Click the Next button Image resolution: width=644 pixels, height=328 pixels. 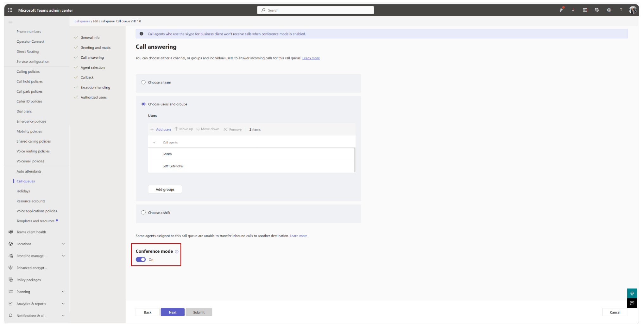[172, 312]
